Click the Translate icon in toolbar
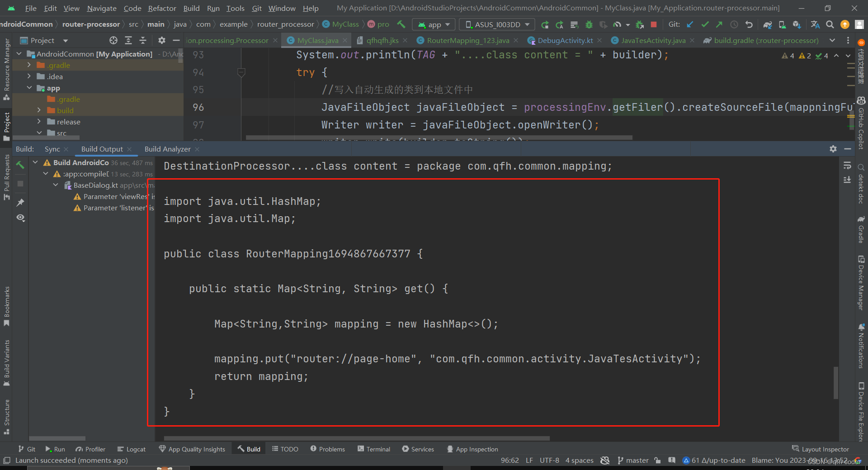Screen dimensions: 868x470 point(815,24)
